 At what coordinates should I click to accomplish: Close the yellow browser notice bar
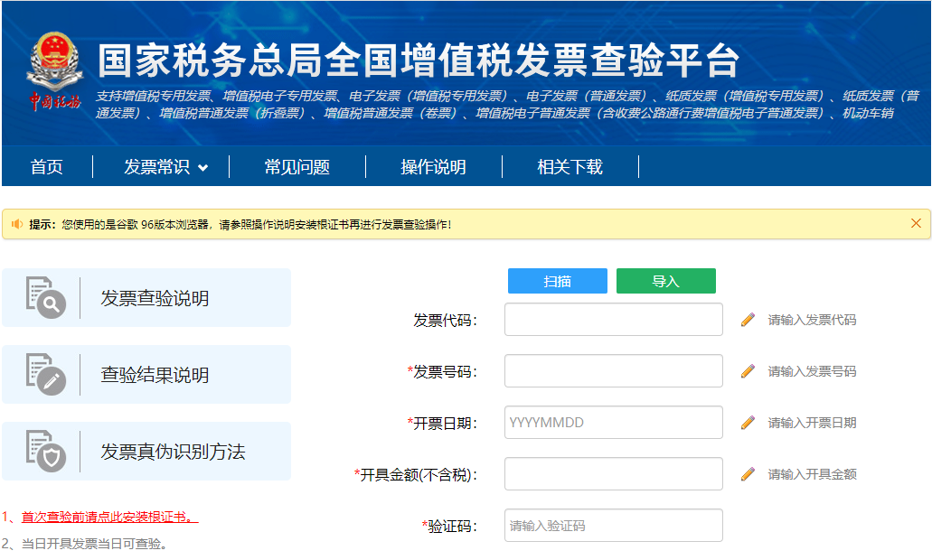pyautogui.click(x=916, y=223)
